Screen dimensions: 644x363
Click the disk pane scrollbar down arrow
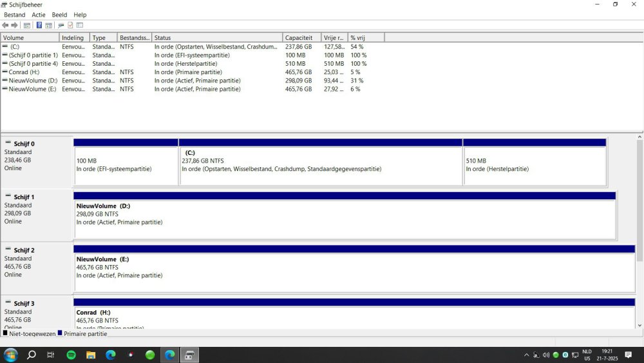click(639, 325)
